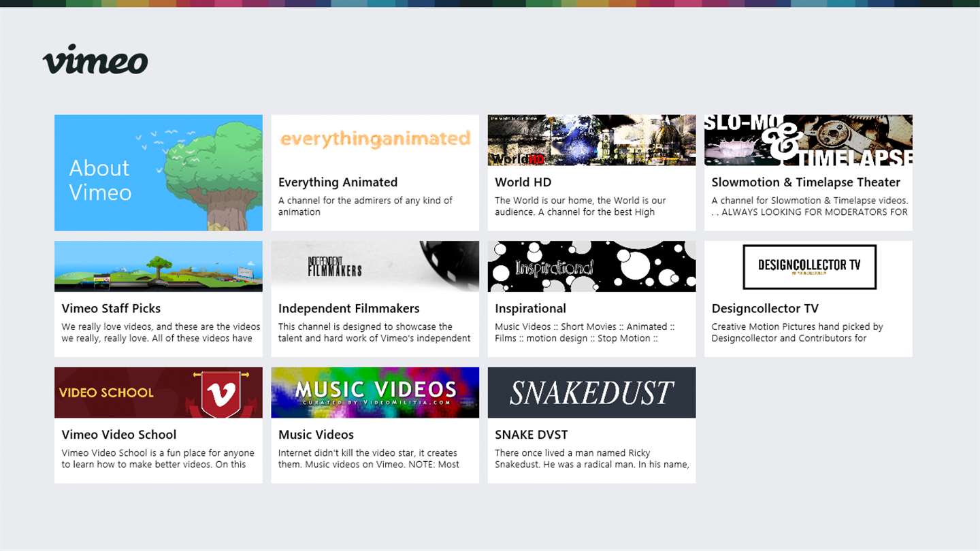Click 'We really love videos' description

[x=161, y=332]
